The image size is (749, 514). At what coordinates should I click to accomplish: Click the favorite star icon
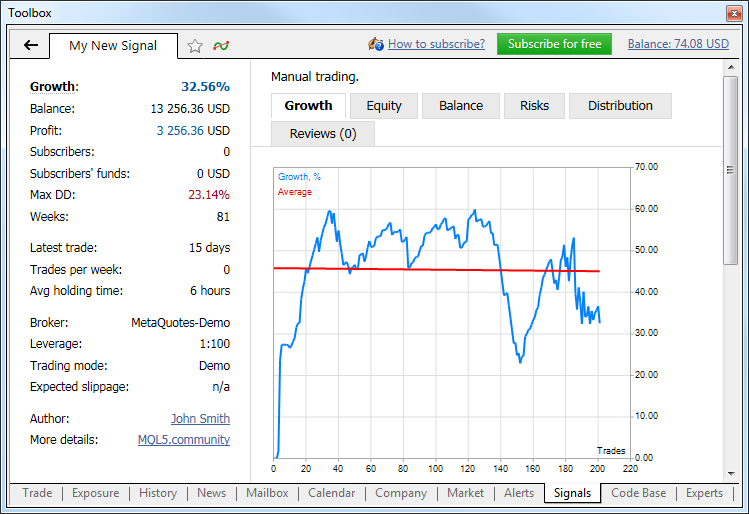195,45
